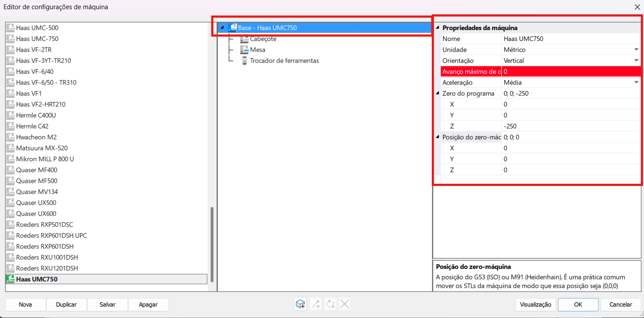
Task: Collapse the Propriedades da máquina section
Action: 437,28
